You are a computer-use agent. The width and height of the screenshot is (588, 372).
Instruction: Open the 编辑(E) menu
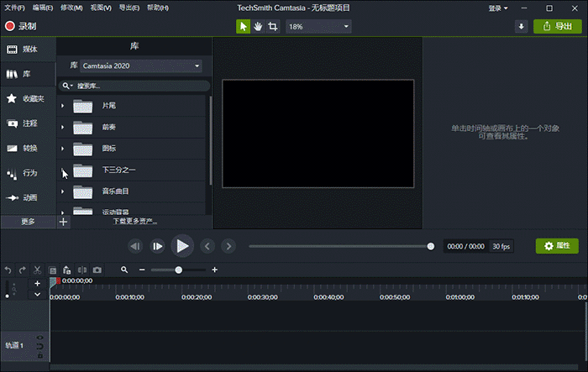click(42, 8)
